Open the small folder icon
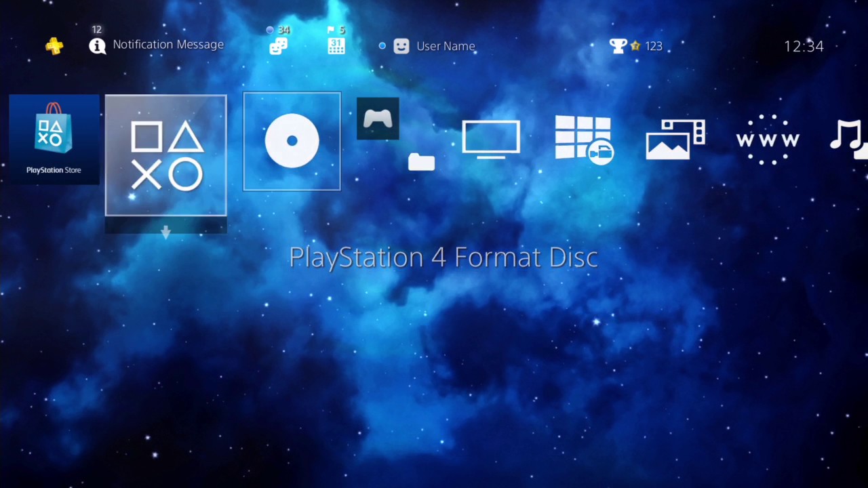This screenshot has height=488, width=868. click(421, 161)
